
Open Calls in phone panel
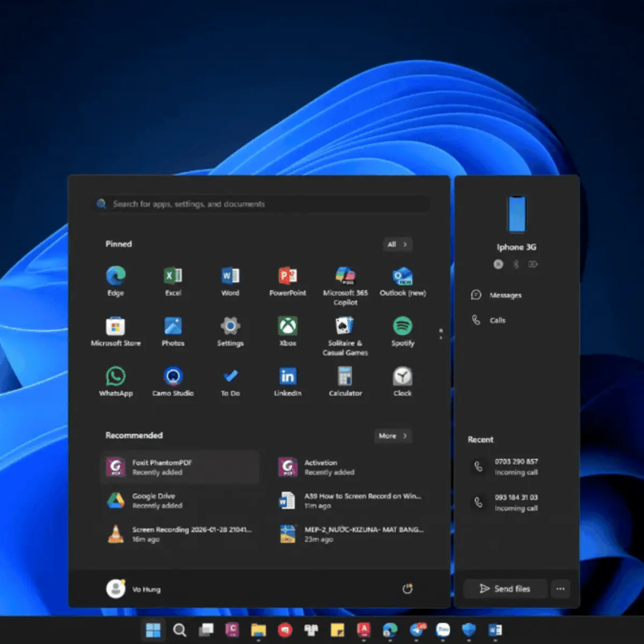coord(488,320)
